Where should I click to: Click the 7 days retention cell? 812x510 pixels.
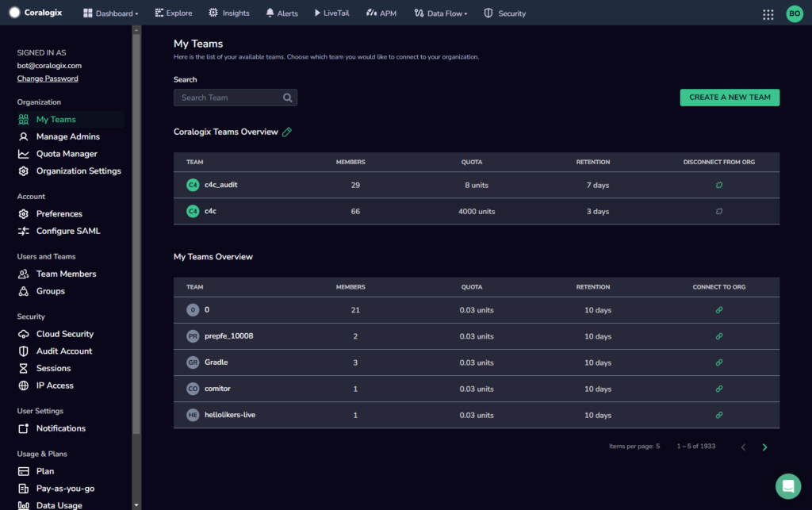coord(598,186)
